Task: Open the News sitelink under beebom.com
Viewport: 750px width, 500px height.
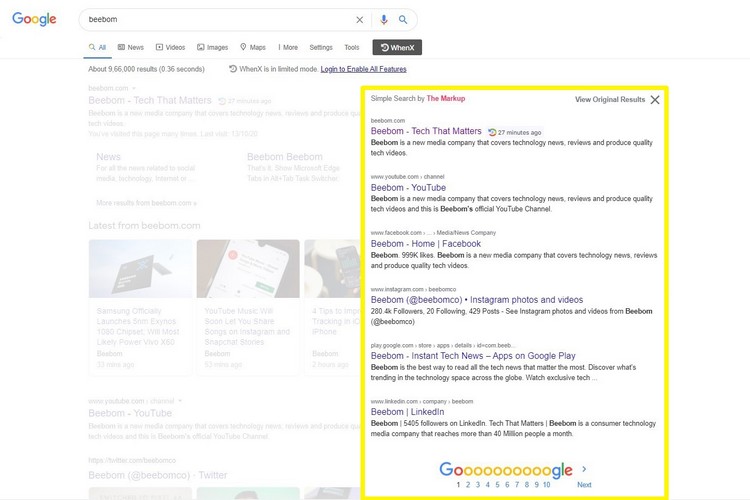Action: click(x=108, y=156)
